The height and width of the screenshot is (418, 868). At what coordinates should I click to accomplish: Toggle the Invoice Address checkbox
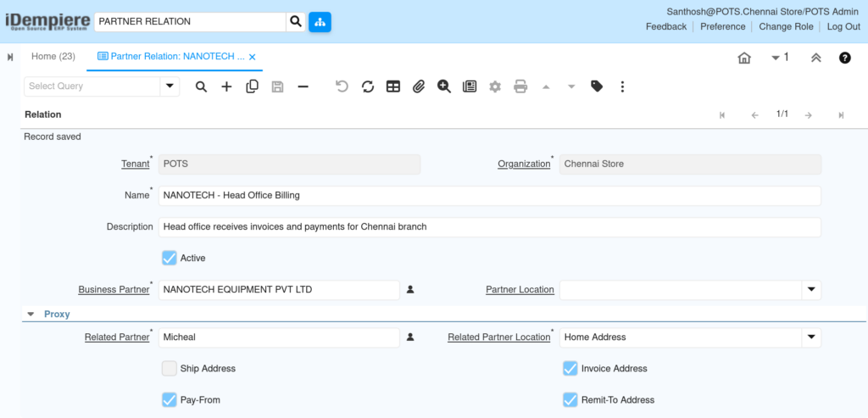[x=570, y=368]
